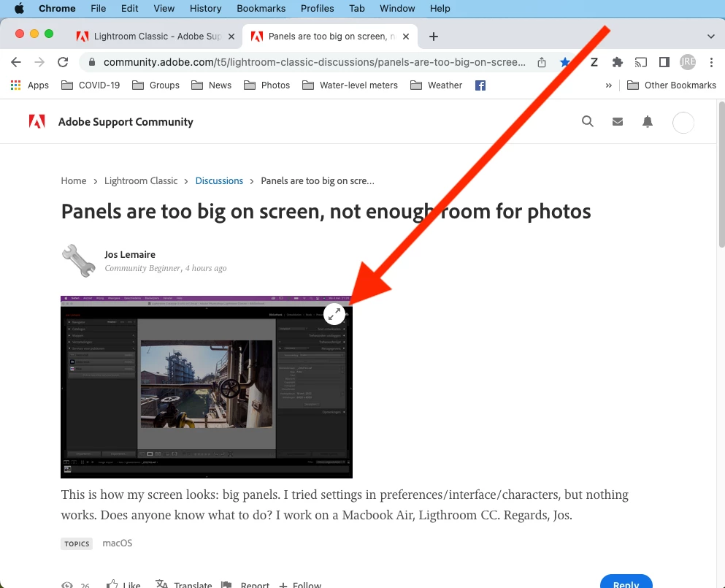
Task: Open Lightroom Classic breadcrumb
Action: coord(141,180)
